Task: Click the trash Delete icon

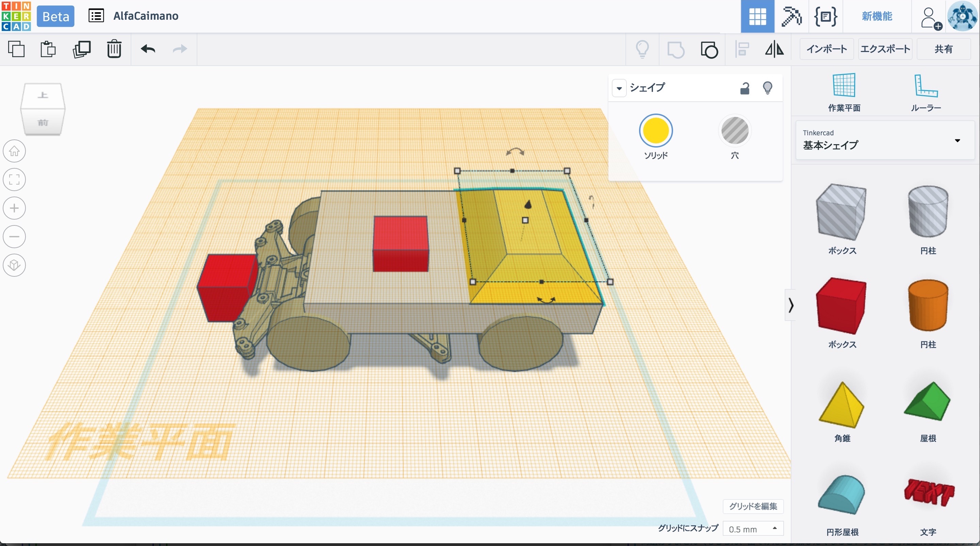Action: coord(114,49)
